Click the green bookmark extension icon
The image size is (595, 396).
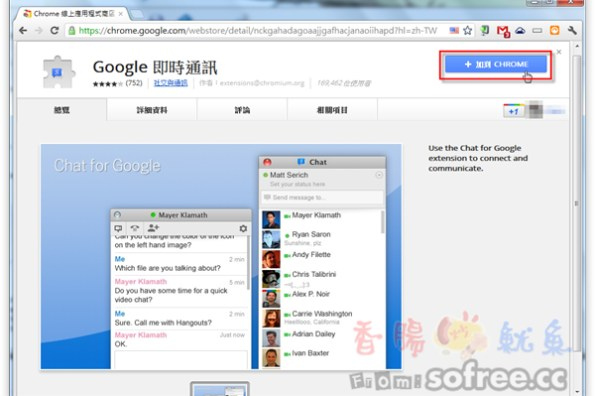(485, 30)
